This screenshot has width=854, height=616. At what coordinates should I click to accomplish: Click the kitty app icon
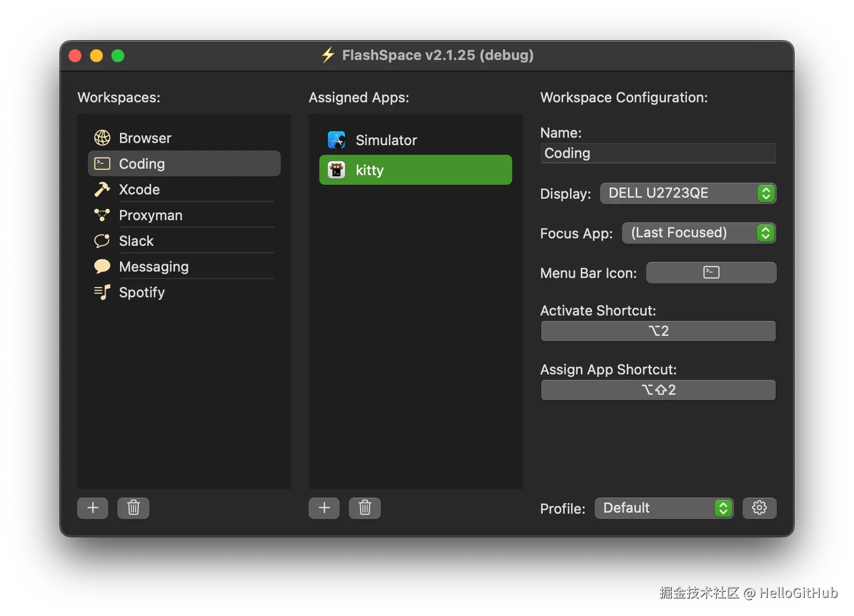coord(336,170)
